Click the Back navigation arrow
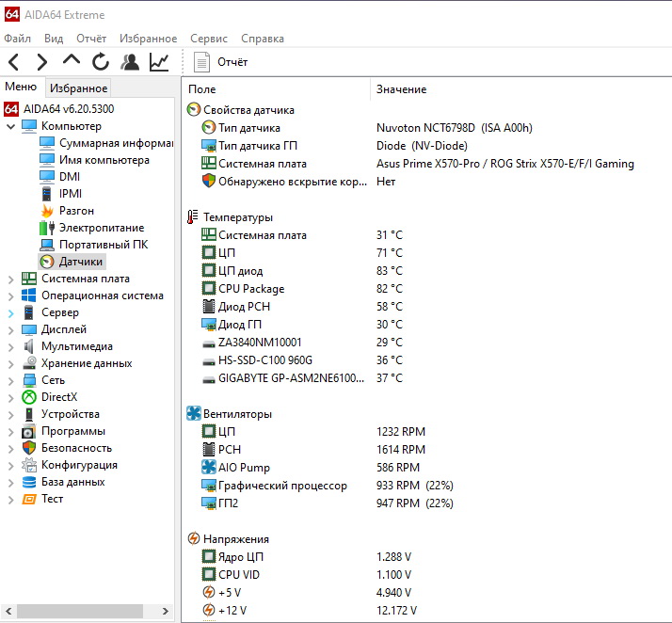The height and width of the screenshot is (623, 672). click(14, 62)
